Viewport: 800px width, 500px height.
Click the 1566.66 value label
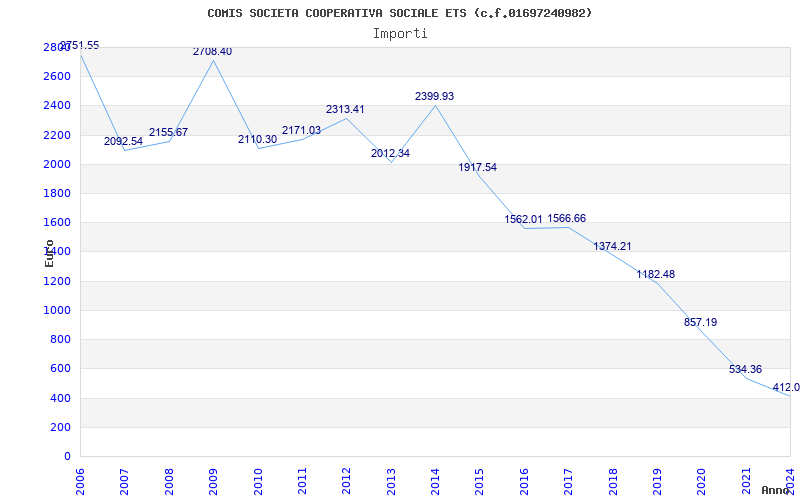point(567,218)
